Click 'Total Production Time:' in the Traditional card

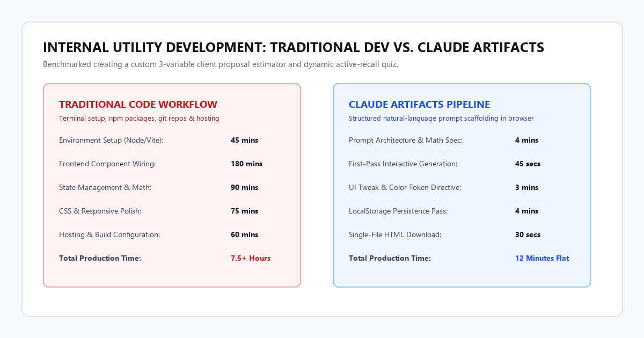100,258
